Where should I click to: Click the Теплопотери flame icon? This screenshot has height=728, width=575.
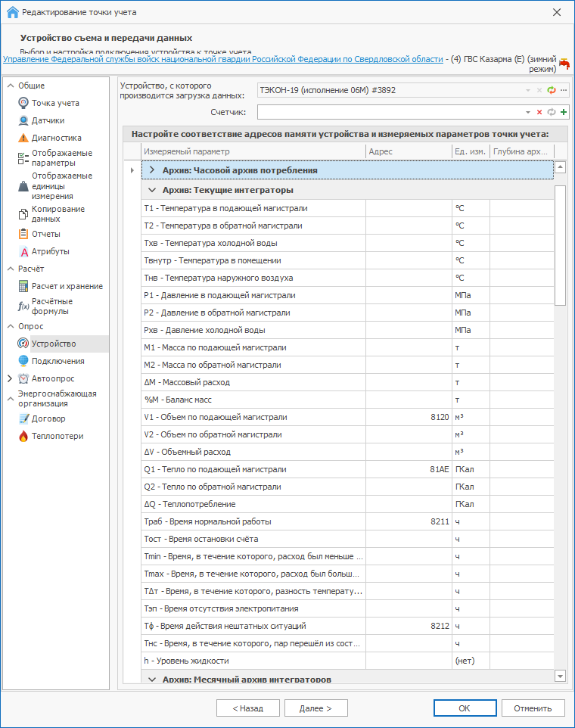tap(23, 436)
